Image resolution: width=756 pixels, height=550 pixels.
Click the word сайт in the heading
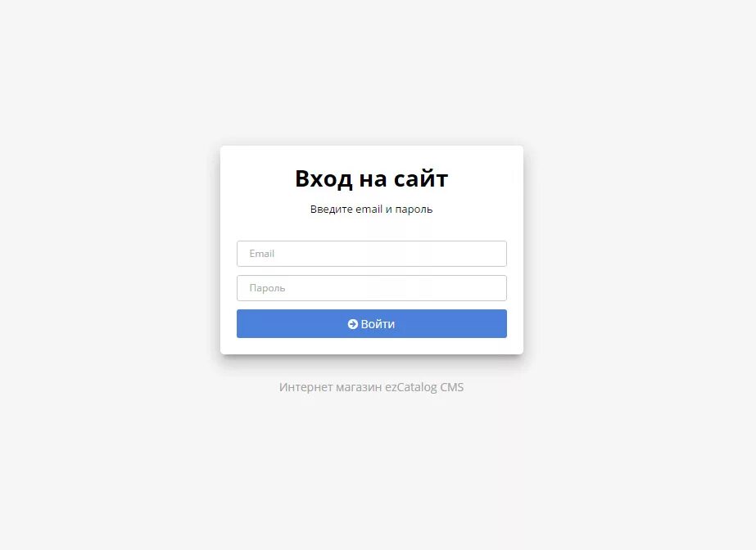tap(421, 178)
